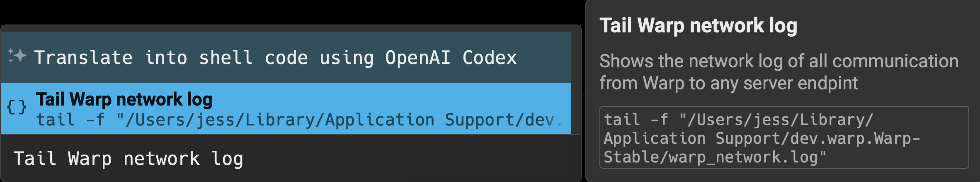Click the Application Support/dev.warp.Warp- line of the command

point(762,138)
